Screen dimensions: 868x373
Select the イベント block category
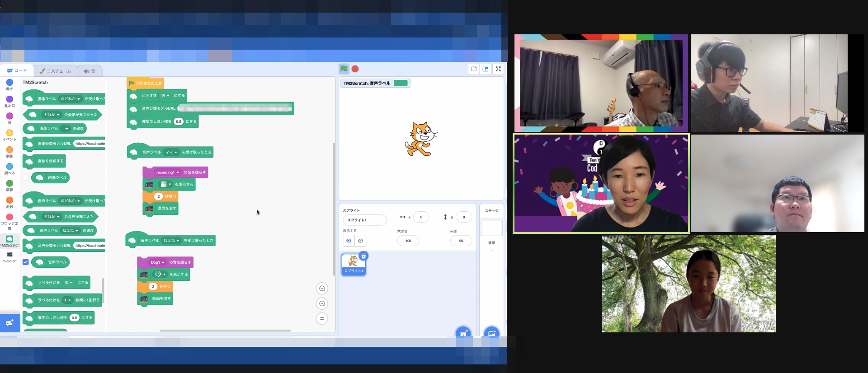(9, 135)
